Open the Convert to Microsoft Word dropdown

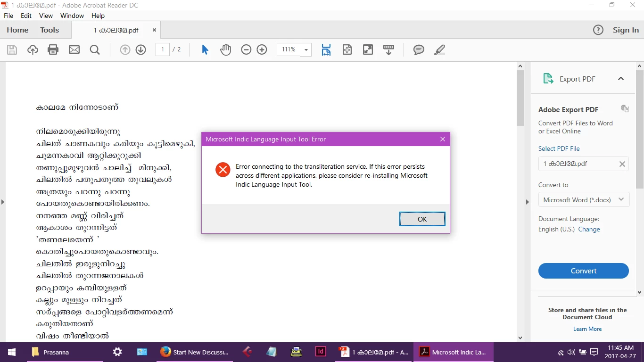coord(584,200)
